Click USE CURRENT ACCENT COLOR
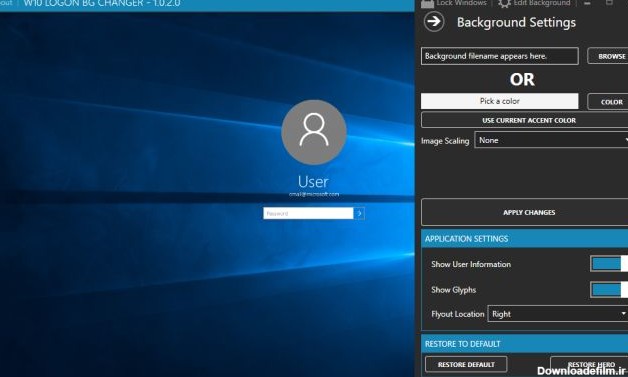This screenshot has width=628, height=377. (x=525, y=120)
